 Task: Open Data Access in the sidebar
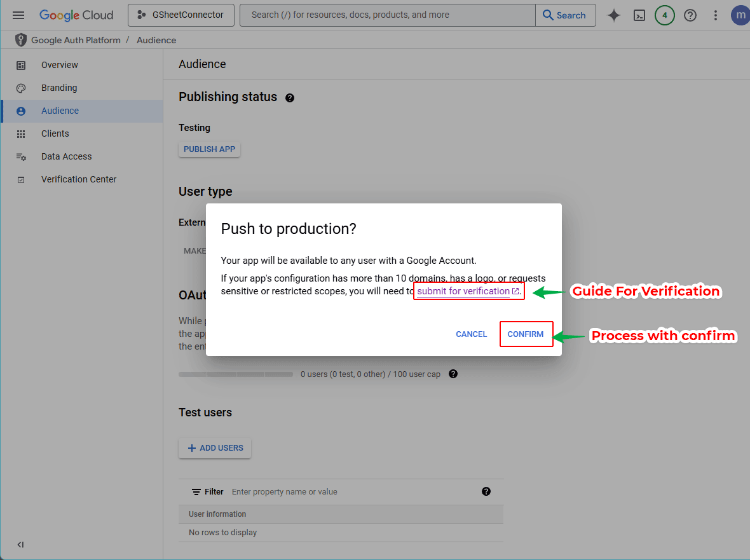81,157
